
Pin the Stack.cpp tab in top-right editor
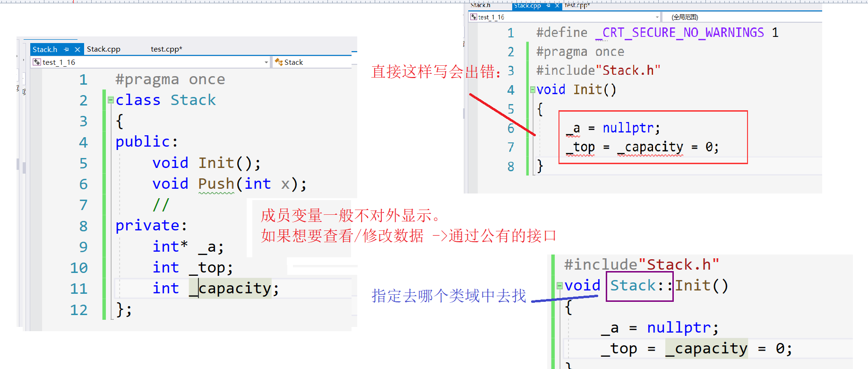[548, 6]
